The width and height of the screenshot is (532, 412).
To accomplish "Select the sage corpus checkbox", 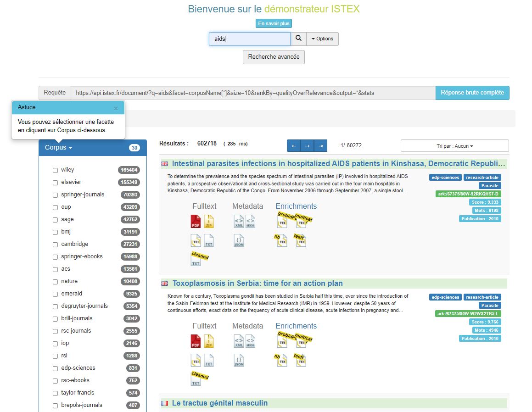I will (x=55, y=220).
